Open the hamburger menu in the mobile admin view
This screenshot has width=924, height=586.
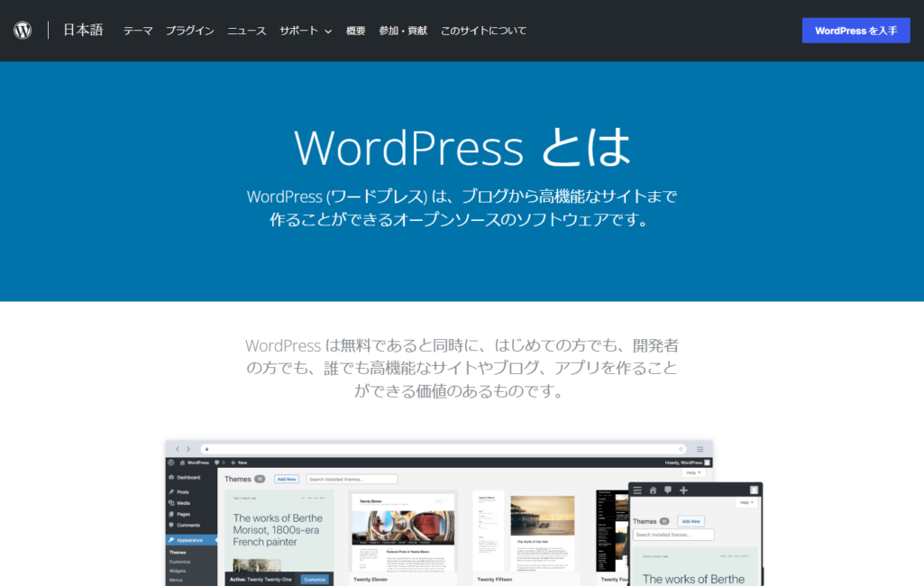pyautogui.click(x=637, y=490)
